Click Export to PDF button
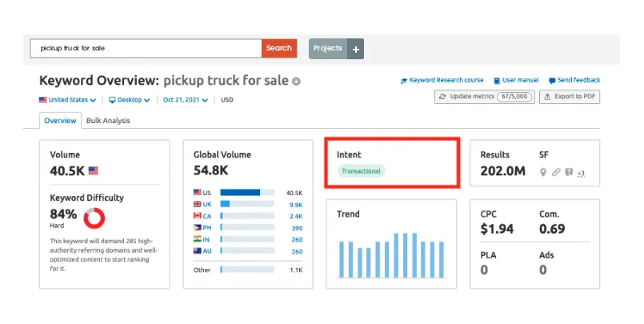 [x=570, y=97]
